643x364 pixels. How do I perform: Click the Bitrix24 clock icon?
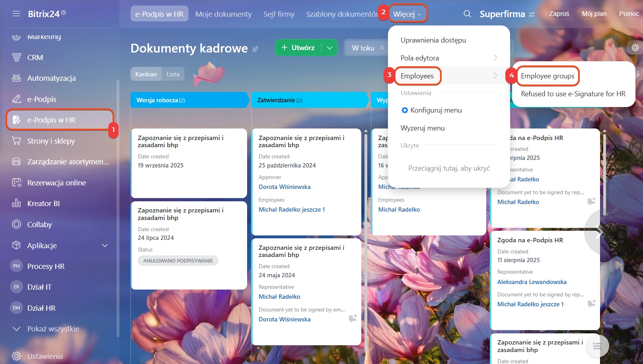(64, 13)
